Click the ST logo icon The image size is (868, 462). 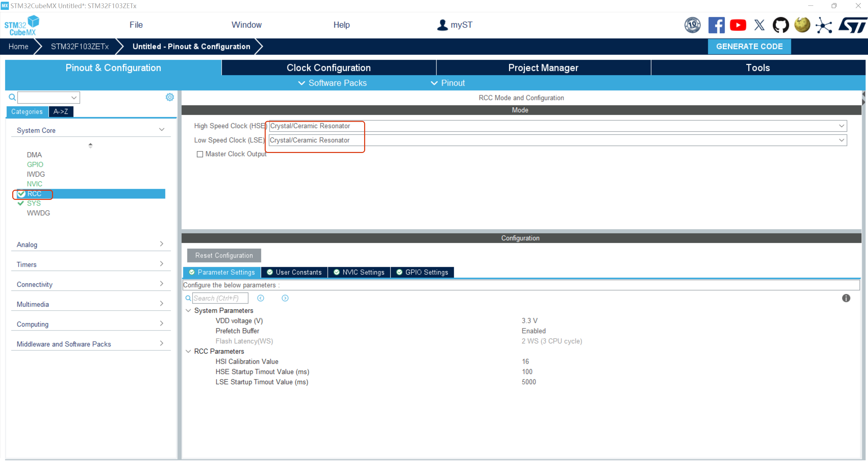click(x=852, y=25)
